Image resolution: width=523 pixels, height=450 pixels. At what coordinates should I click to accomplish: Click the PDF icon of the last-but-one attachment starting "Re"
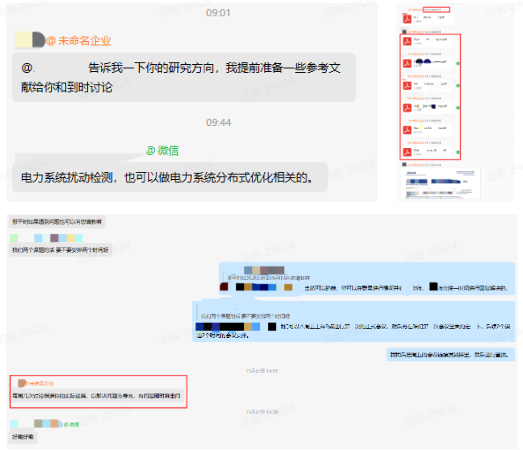pos(407,130)
